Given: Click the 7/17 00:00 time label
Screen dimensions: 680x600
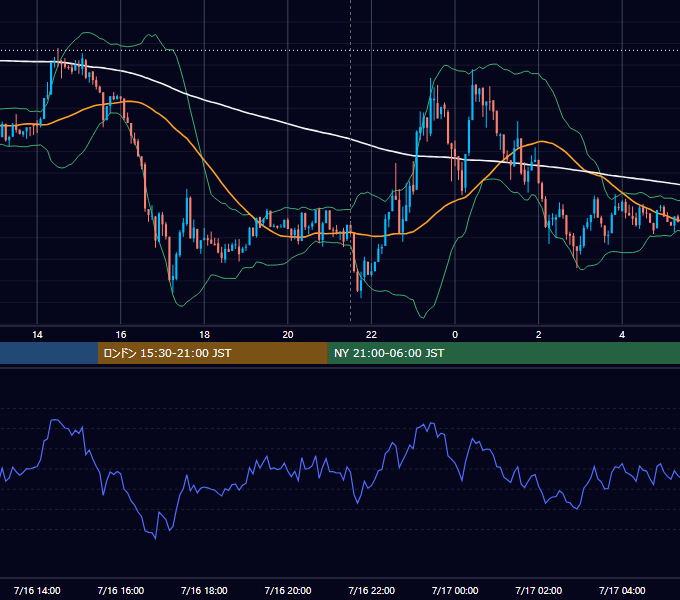Looking at the screenshot, I should point(455,590).
